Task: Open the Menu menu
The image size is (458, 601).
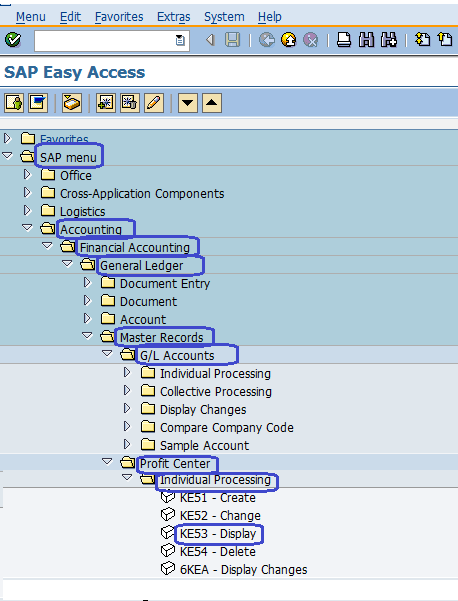Action: 31,17
